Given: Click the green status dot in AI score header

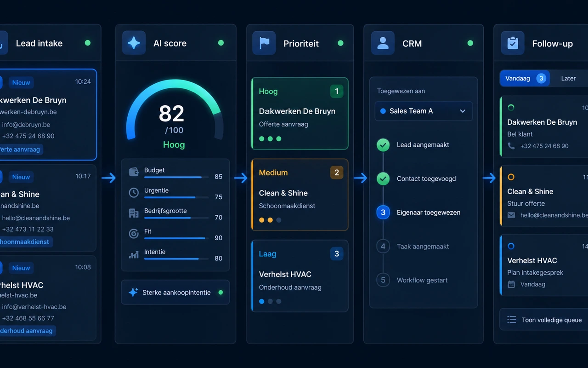Looking at the screenshot, I should (x=221, y=43).
